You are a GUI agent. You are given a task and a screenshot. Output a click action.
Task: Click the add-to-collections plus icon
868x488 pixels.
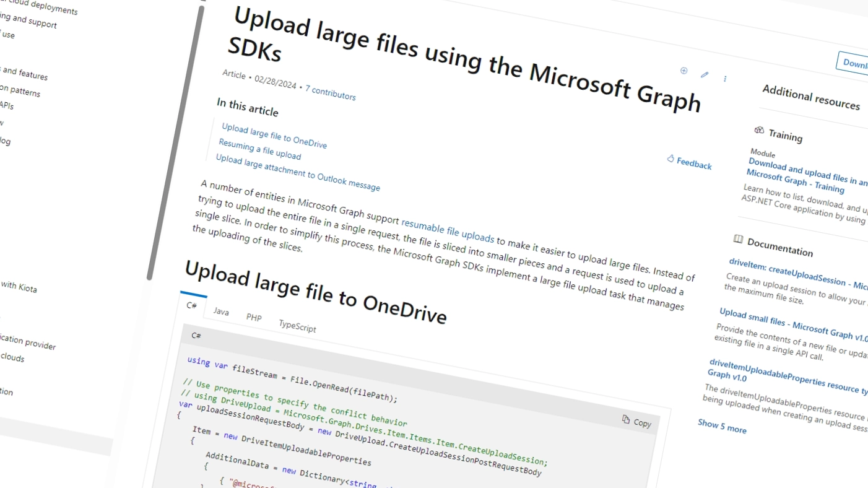coord(684,71)
